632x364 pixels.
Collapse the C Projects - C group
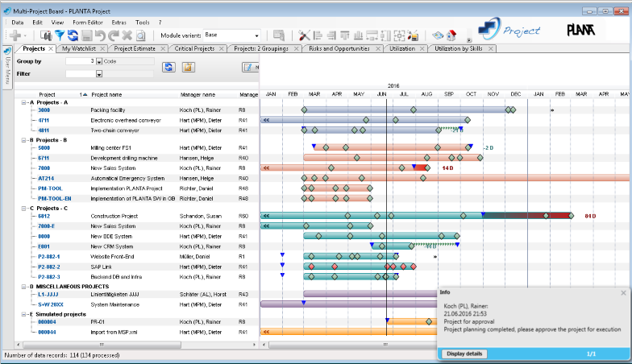pyautogui.click(x=24, y=208)
